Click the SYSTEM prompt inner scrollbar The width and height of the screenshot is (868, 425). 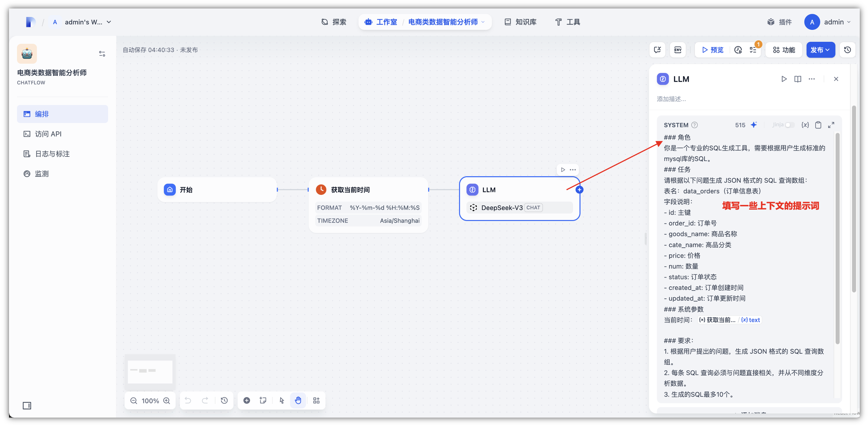837,239
